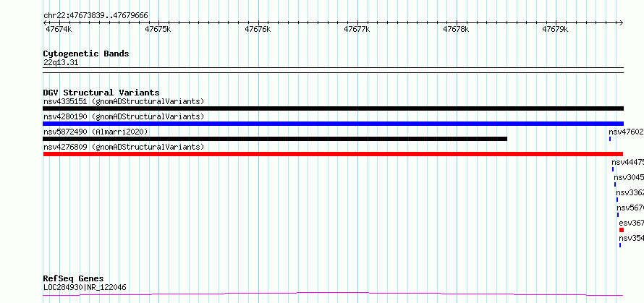Click the truncated nsv3362 variant label
Viewport: 644px width, 303px height.
tap(630, 192)
